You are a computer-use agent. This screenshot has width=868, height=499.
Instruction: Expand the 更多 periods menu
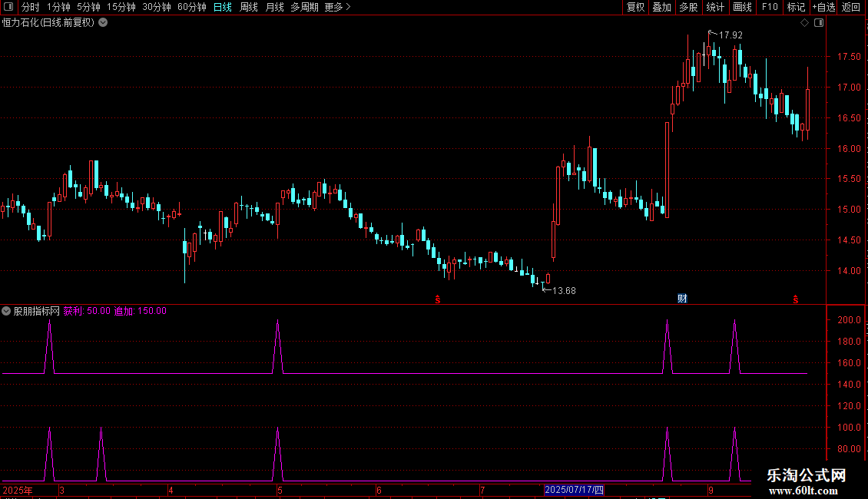(x=337, y=7)
